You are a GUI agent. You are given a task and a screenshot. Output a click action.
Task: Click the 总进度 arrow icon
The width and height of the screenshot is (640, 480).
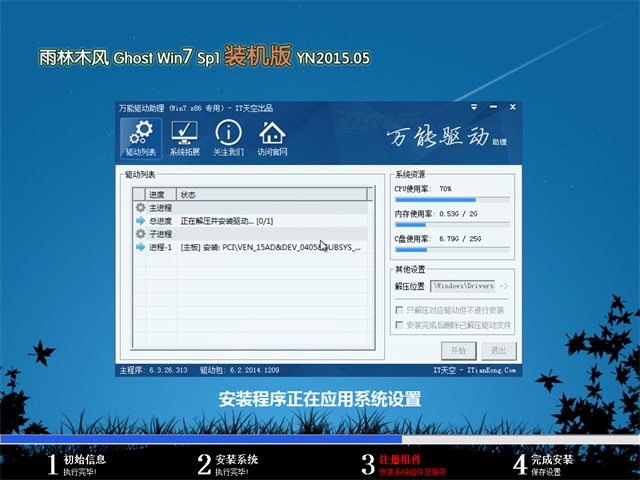[x=140, y=221]
